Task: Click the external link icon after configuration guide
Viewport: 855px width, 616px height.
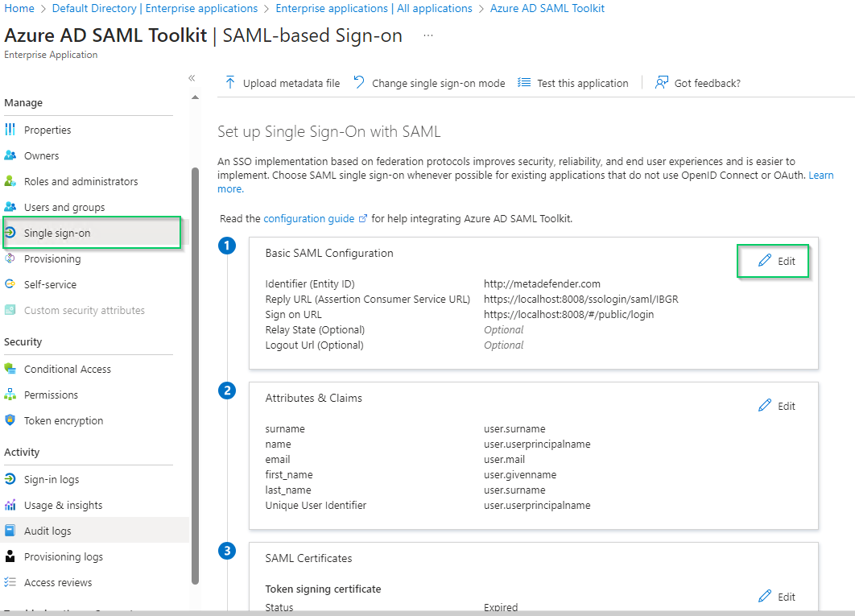Action: pyautogui.click(x=362, y=218)
